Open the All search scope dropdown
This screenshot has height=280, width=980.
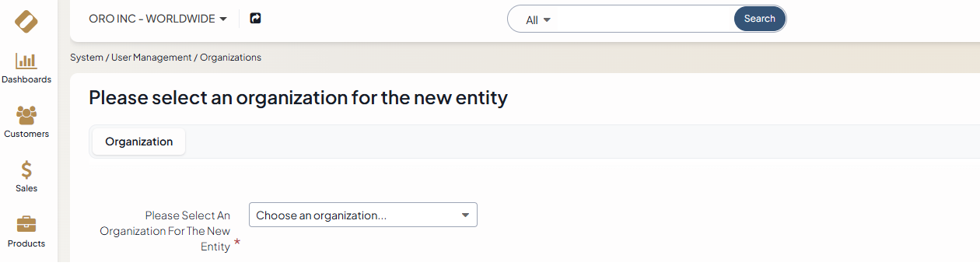[x=538, y=20]
